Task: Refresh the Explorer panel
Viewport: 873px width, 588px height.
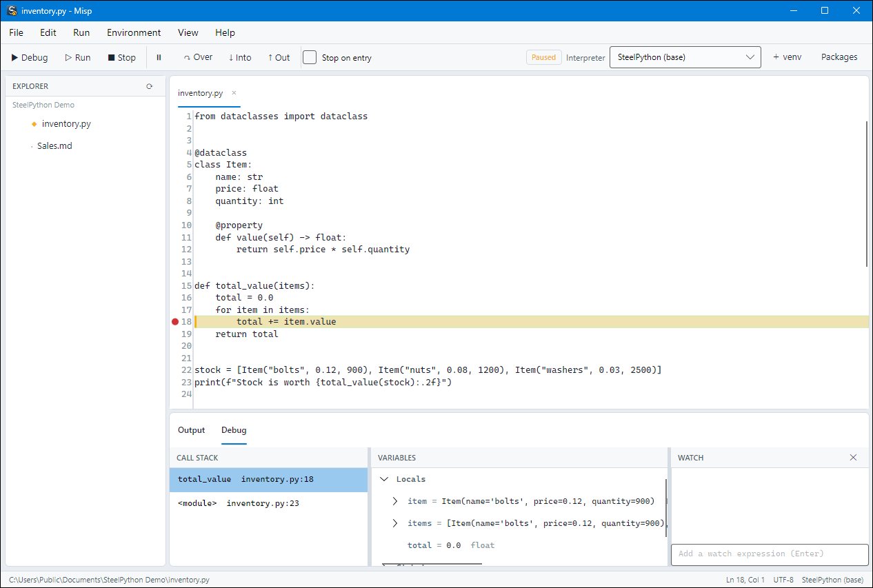Action: 149,86
